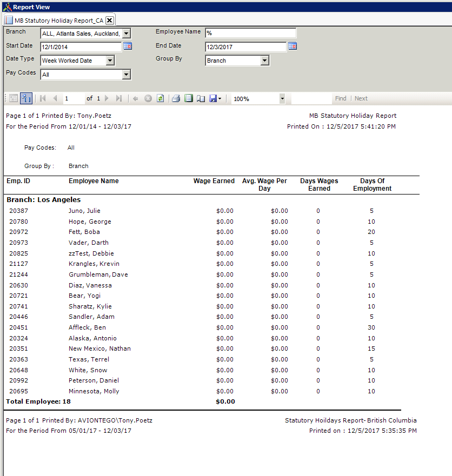Viewport: 452px width, 476px height.
Task: Toggle the document map icon
Action: pos(26,98)
